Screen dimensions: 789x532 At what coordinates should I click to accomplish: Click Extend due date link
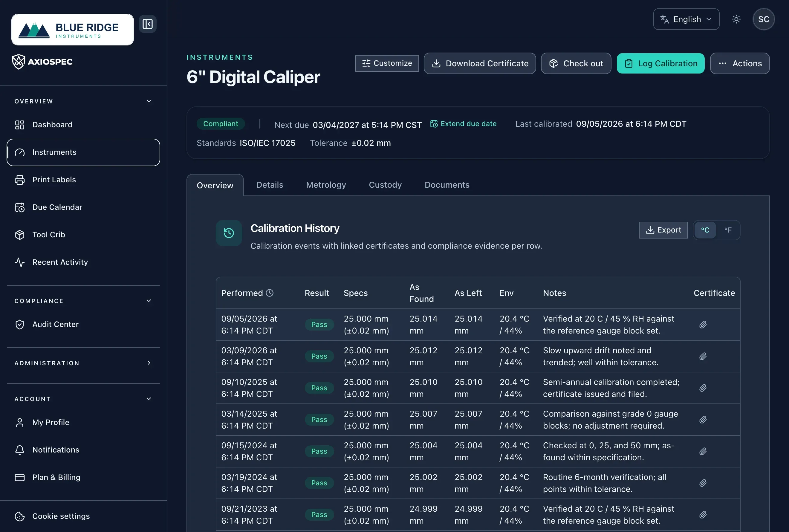463,124
